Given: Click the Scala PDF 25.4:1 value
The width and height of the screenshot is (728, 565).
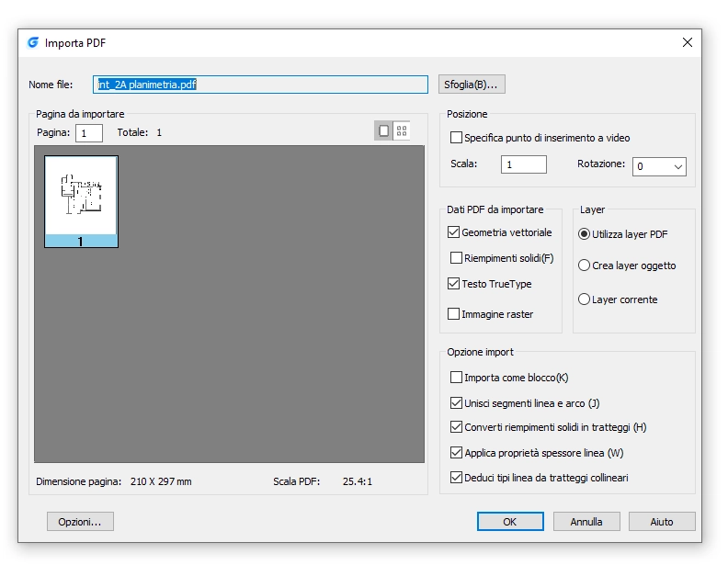Looking at the screenshot, I should coord(358,481).
